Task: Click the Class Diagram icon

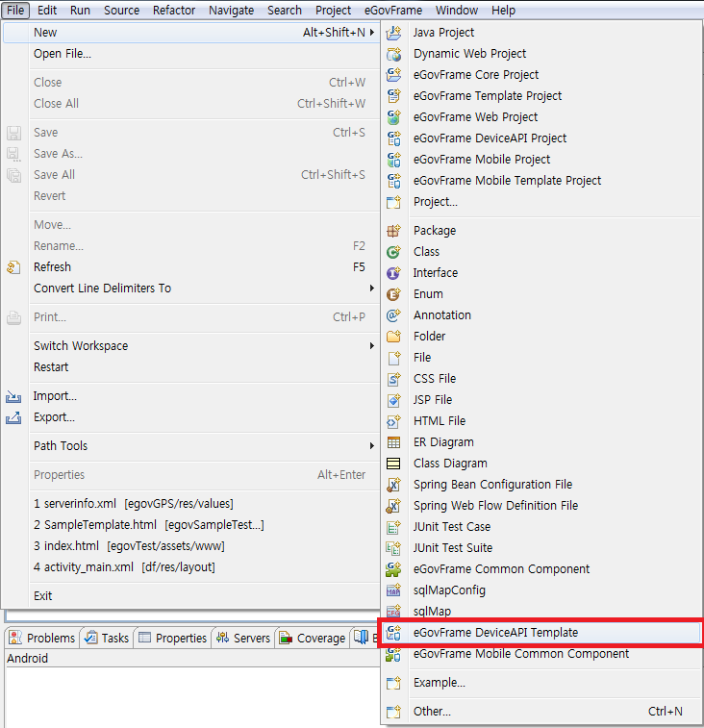Action: [x=393, y=464]
